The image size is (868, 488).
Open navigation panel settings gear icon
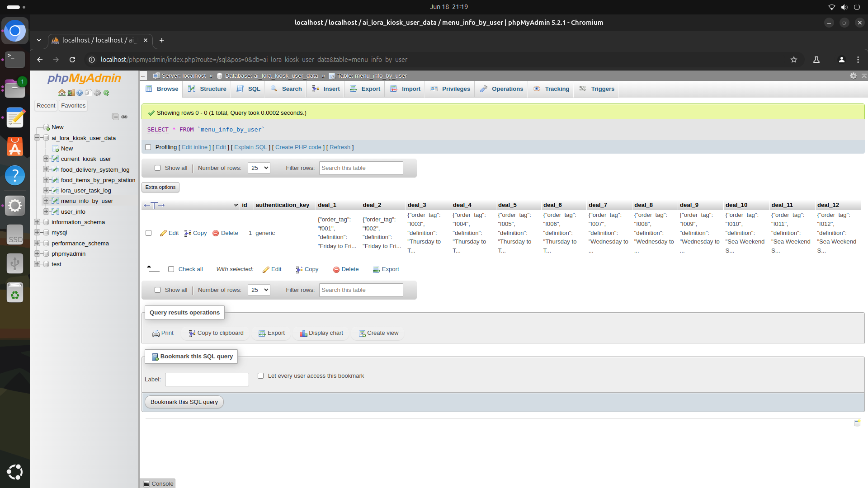pyautogui.click(x=97, y=93)
